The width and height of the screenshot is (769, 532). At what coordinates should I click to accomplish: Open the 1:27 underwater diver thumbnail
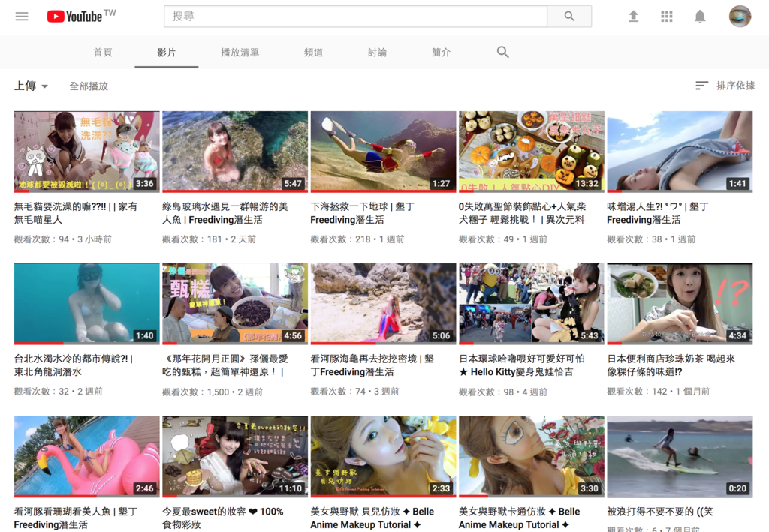coord(383,152)
